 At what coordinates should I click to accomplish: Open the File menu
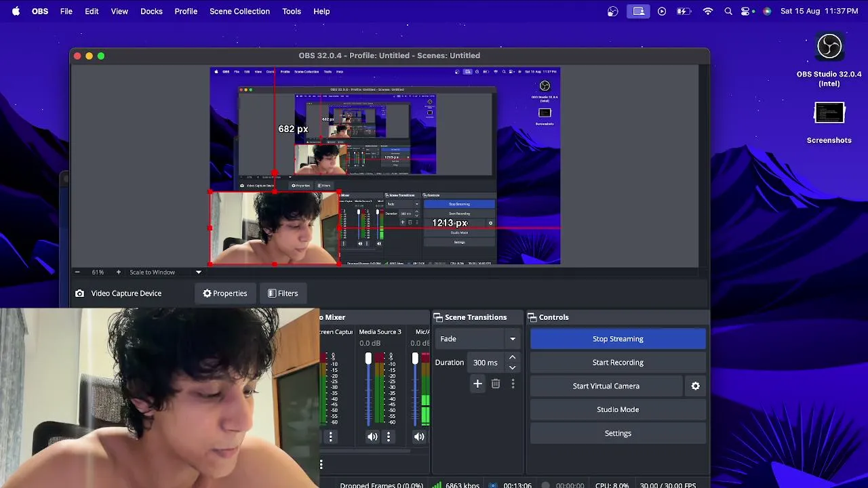point(66,11)
